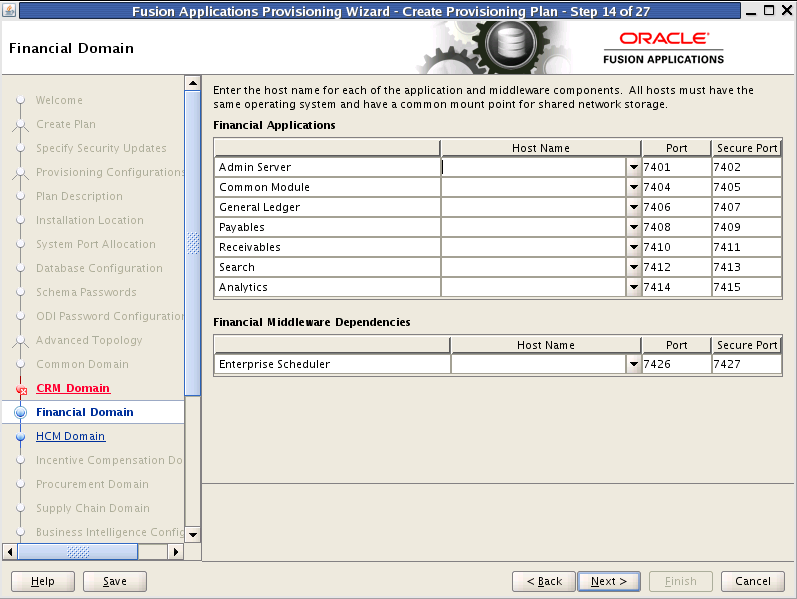Click the Admin Server host name field
The width and height of the screenshot is (797, 599).
tap(534, 167)
